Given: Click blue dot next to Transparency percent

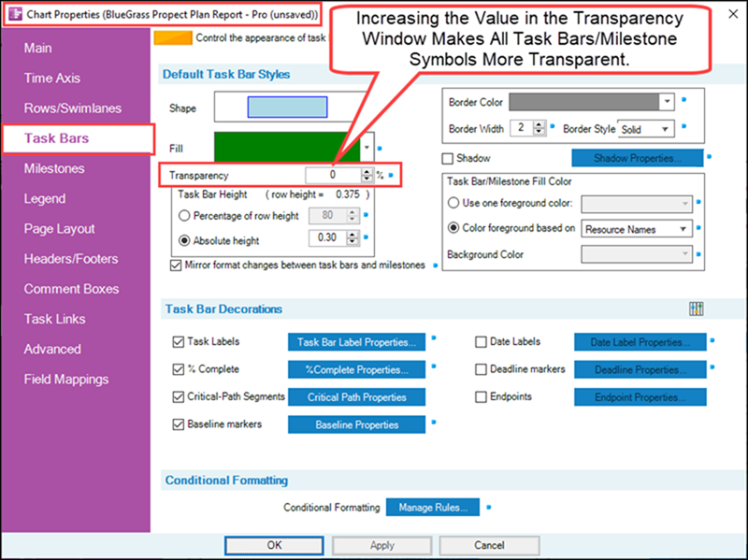Looking at the screenshot, I should click(x=391, y=175).
